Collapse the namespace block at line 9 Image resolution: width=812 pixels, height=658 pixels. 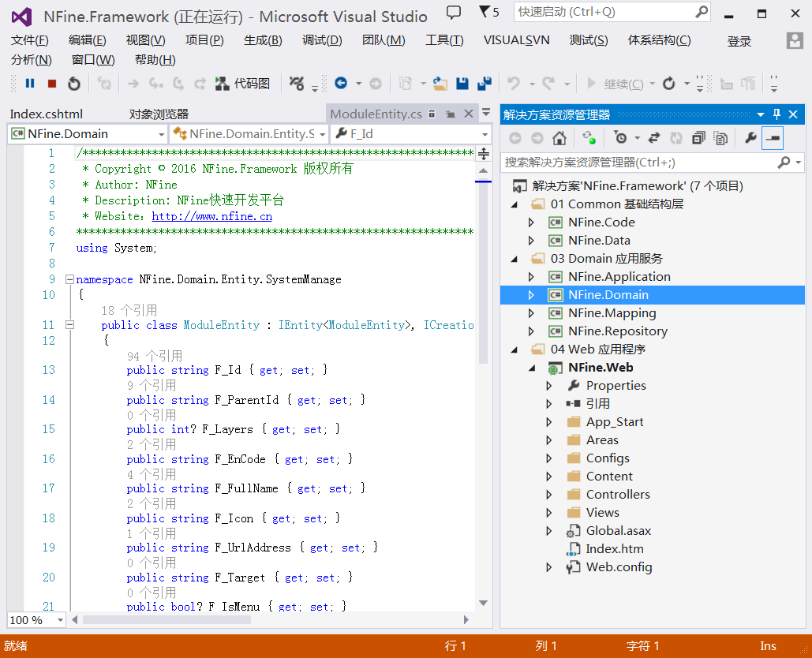coord(69,279)
